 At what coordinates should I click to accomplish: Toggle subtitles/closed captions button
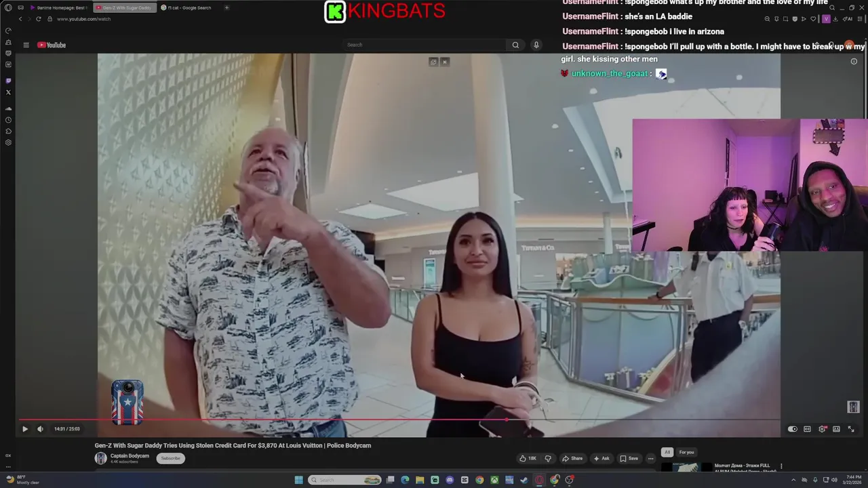tap(807, 429)
